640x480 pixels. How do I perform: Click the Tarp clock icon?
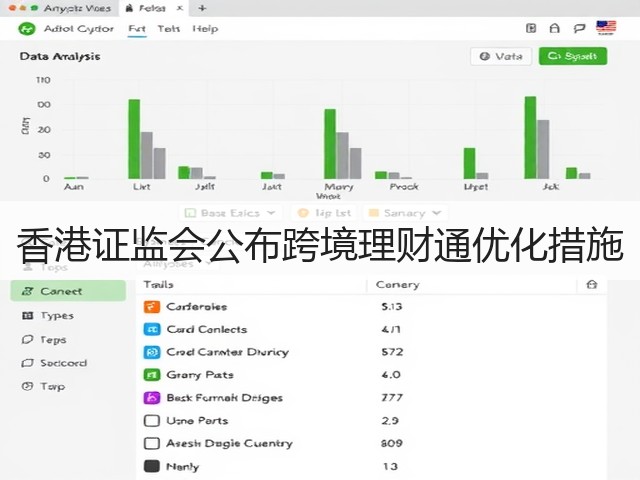point(27,386)
